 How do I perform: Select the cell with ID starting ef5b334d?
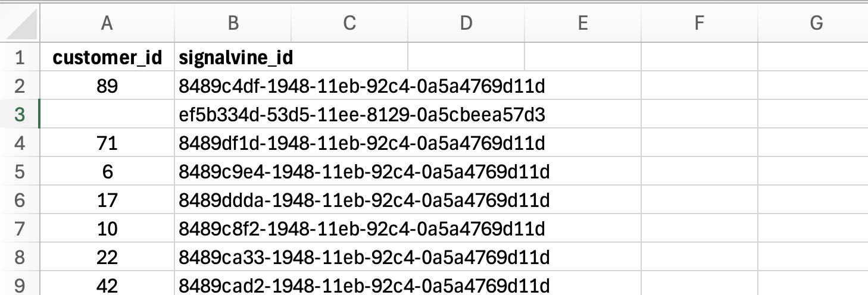coord(233,115)
